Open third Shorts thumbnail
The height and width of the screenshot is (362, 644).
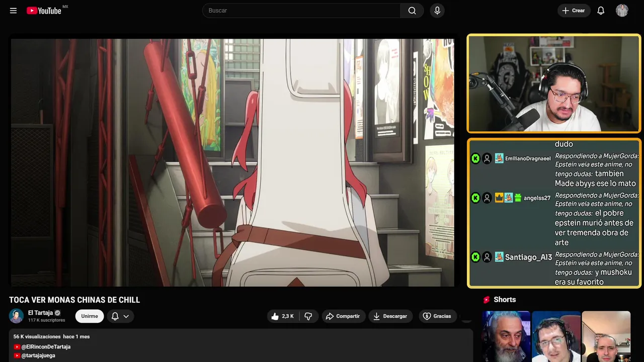[x=606, y=336]
